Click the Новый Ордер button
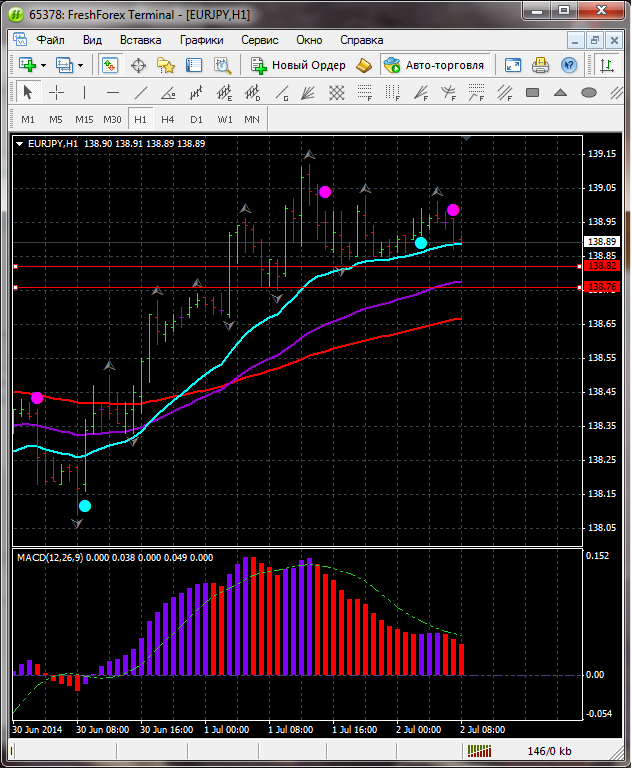This screenshot has width=632, height=768. (298, 65)
